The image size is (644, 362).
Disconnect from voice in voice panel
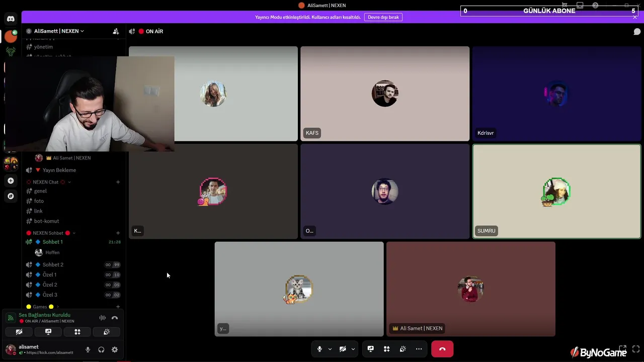[x=115, y=318]
